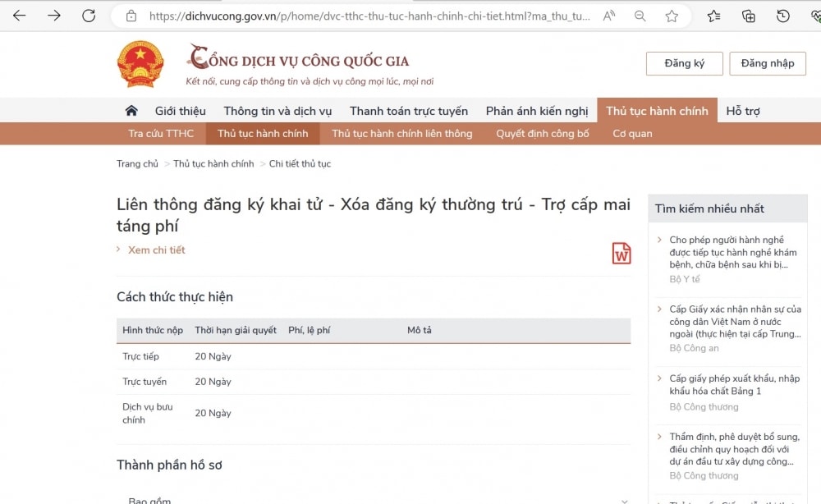The height and width of the screenshot is (504, 821).
Task: Click the Đăng nhập button
Action: (x=768, y=63)
